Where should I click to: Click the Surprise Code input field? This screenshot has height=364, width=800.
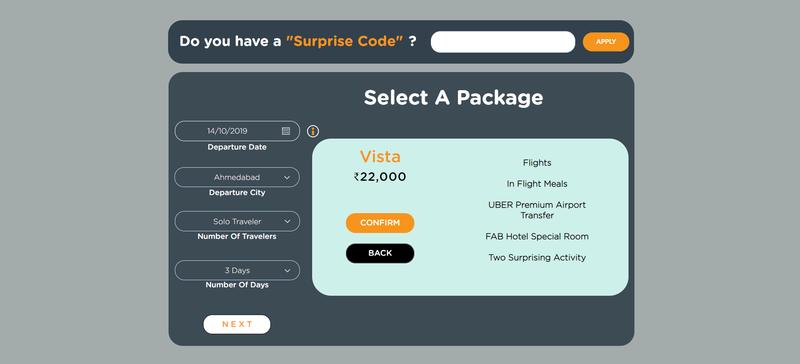point(503,42)
